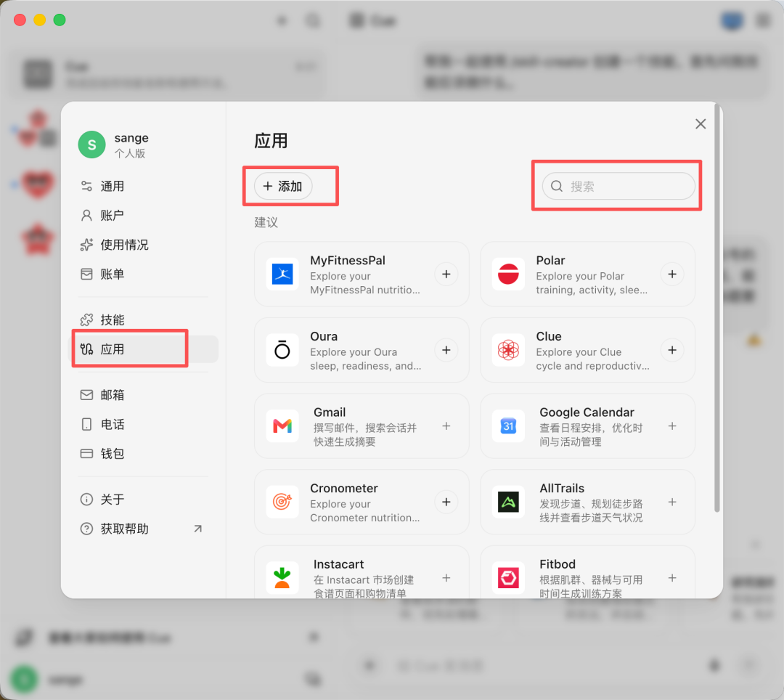784x700 pixels.
Task: Click the 关于 info circle icon
Action: pos(86,500)
